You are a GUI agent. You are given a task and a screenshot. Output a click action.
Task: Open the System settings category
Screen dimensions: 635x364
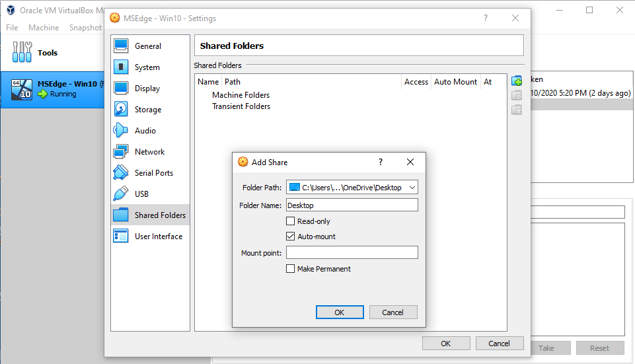pyautogui.click(x=150, y=67)
